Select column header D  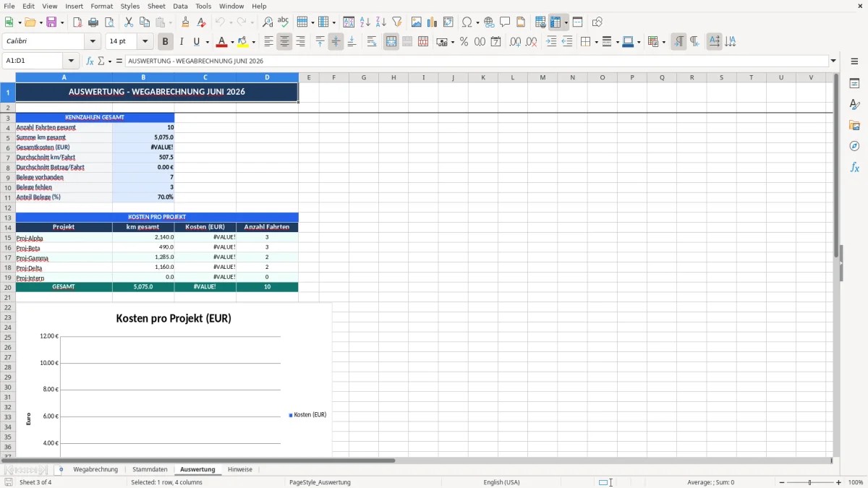click(267, 77)
